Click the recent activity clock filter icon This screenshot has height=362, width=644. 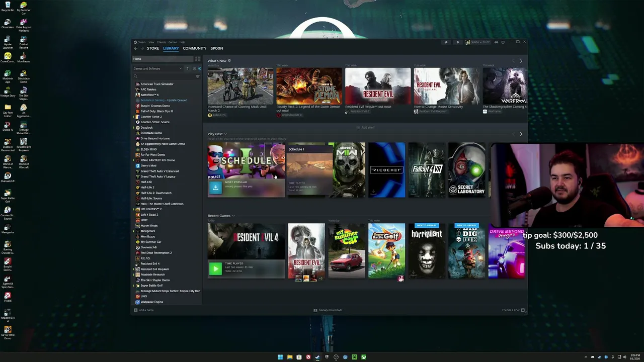(194, 68)
